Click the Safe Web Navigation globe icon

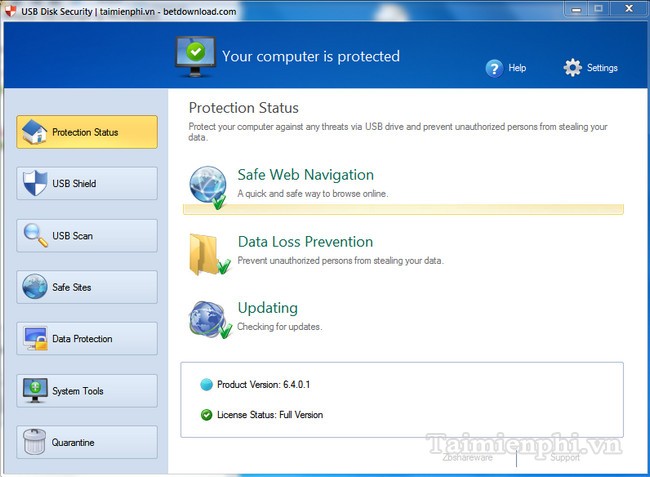pos(208,187)
